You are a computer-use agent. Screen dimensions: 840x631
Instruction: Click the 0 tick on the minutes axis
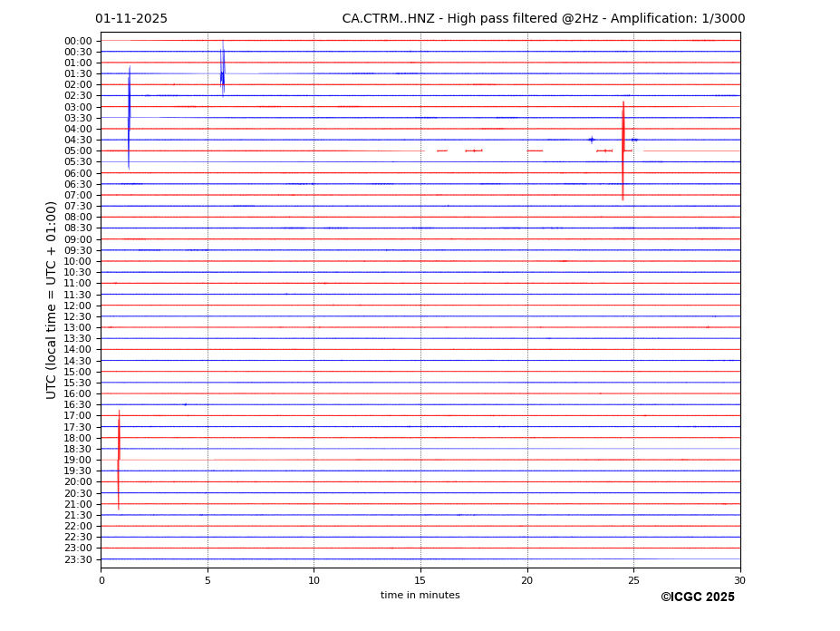pos(101,581)
